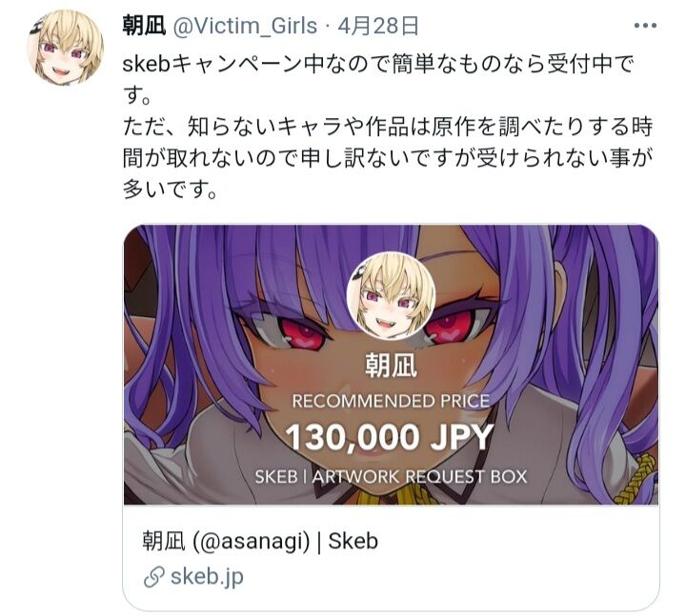Click the tweet line starting 間が取れないので
The width and height of the screenshot is (686, 616).
coord(388,158)
